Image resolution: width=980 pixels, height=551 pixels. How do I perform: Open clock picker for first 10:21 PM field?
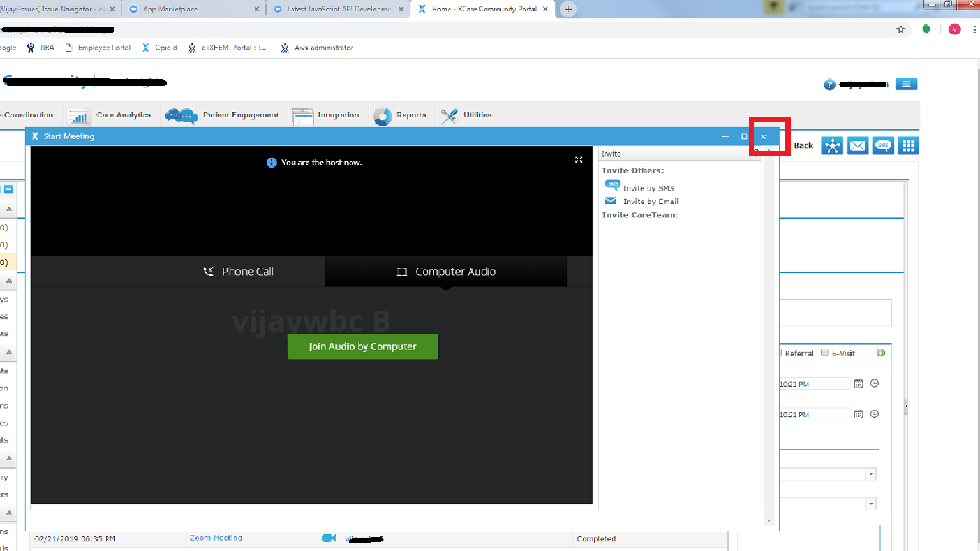(x=875, y=383)
